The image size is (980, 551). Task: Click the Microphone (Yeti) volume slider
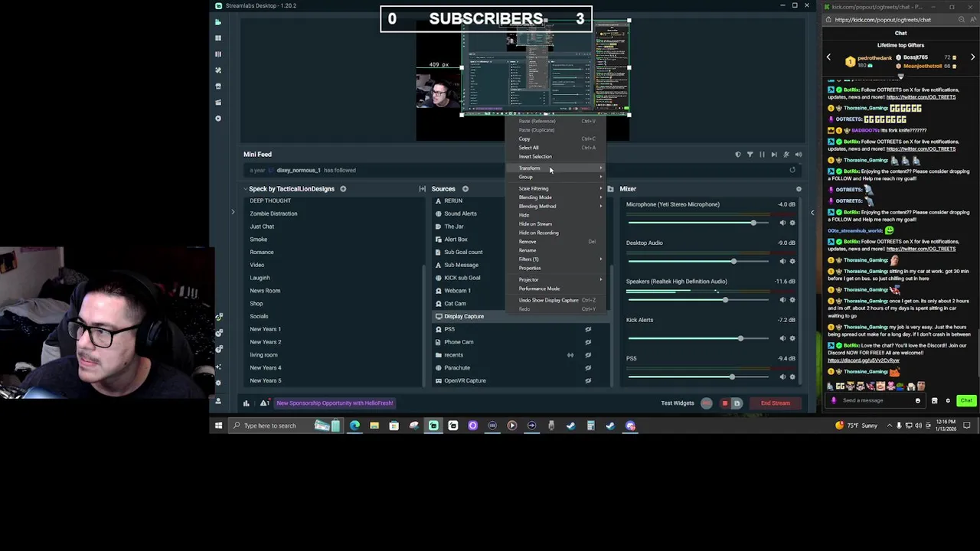[697, 223]
